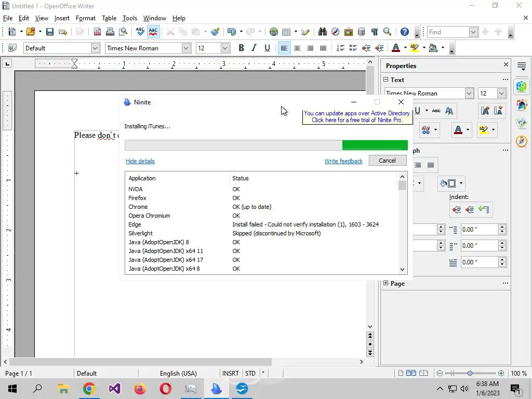Collapse the Text section in Properties
This screenshot has width=532, height=399.
386,79
